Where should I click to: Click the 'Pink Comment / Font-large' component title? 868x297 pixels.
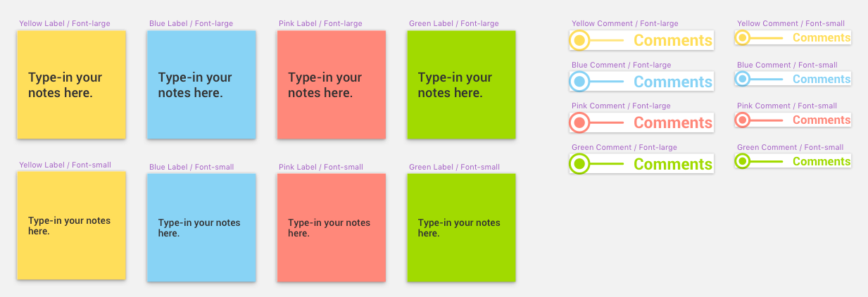(621, 106)
